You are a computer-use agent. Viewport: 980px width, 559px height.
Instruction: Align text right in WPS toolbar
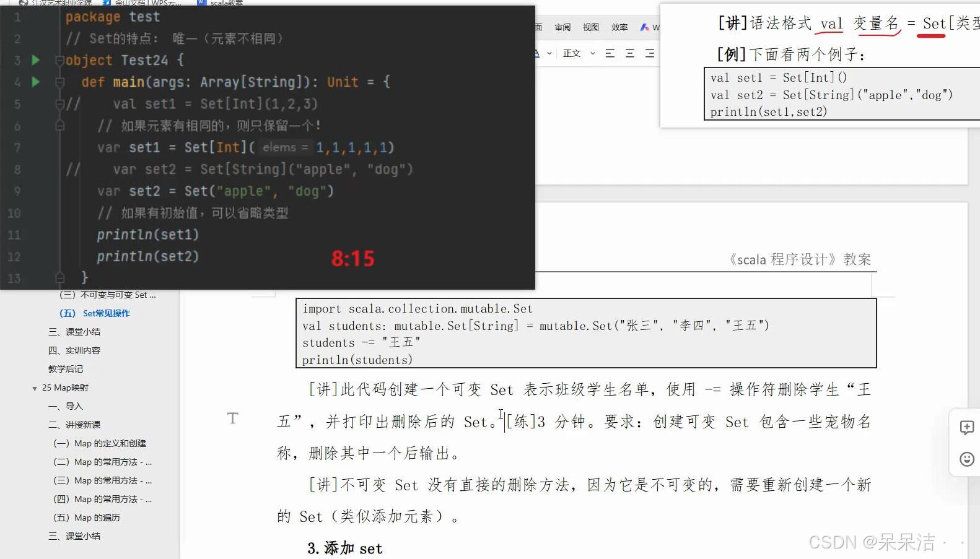tap(649, 53)
